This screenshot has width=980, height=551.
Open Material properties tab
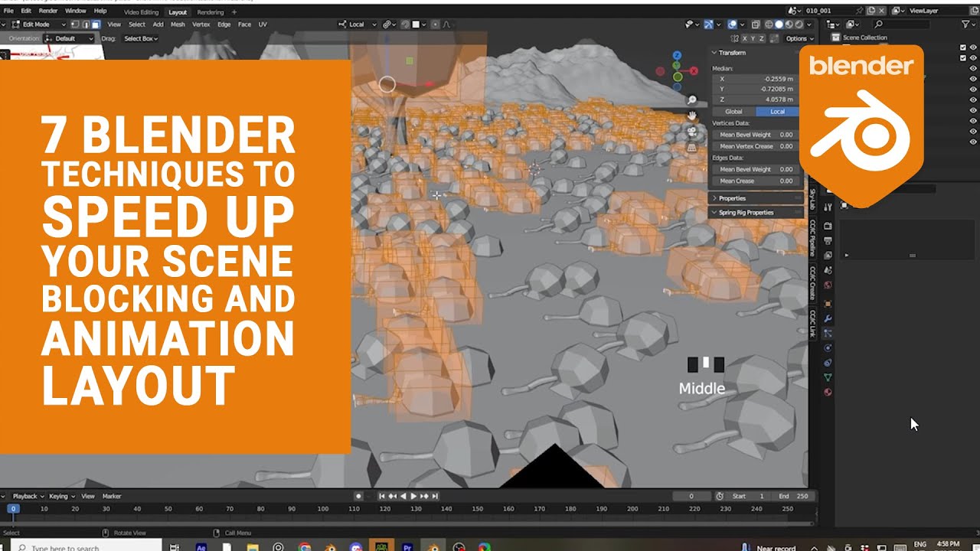pos(828,393)
